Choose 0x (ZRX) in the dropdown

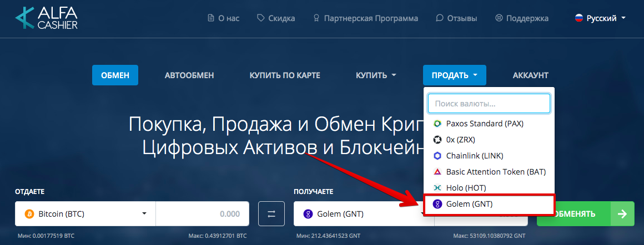tap(460, 140)
